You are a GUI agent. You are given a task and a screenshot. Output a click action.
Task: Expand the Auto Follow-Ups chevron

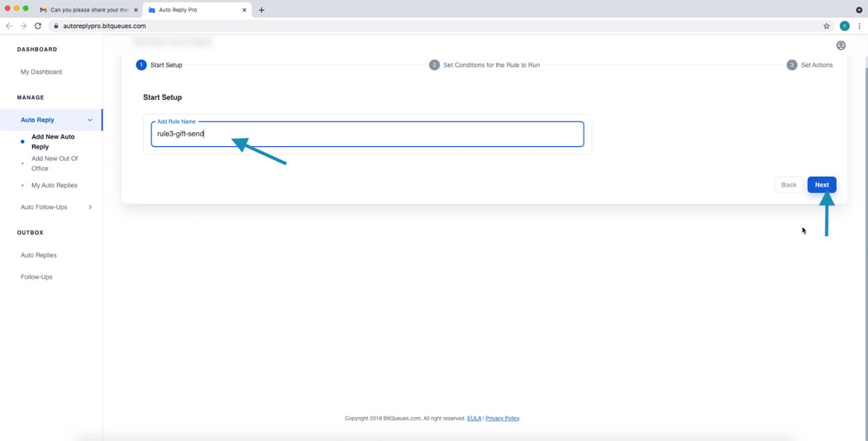(x=90, y=207)
